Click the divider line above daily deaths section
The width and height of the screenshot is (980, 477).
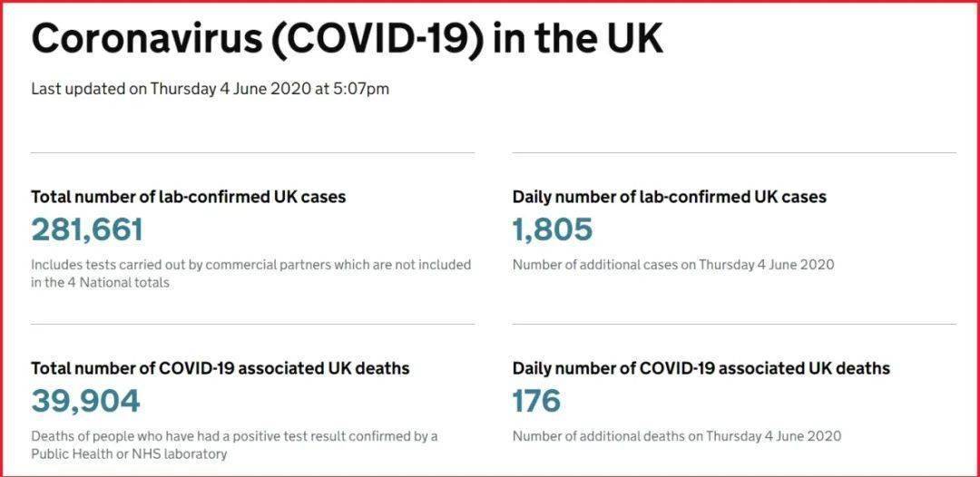pyautogui.click(x=734, y=324)
